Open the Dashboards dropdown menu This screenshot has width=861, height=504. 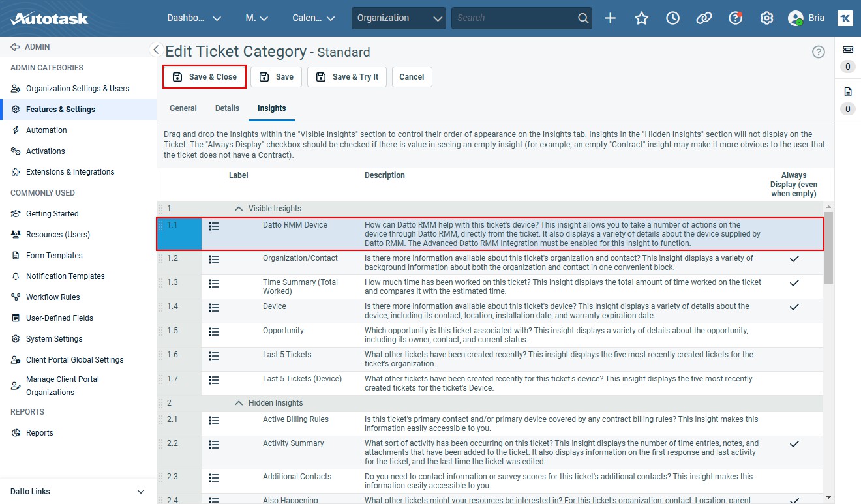(x=194, y=18)
